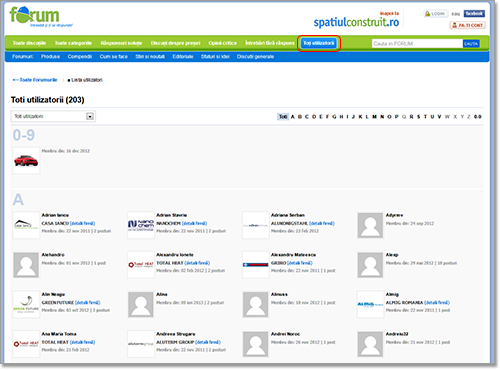The image size is (500, 370).
Task: Click Alina's default avatar icon
Action: pos(141,305)
